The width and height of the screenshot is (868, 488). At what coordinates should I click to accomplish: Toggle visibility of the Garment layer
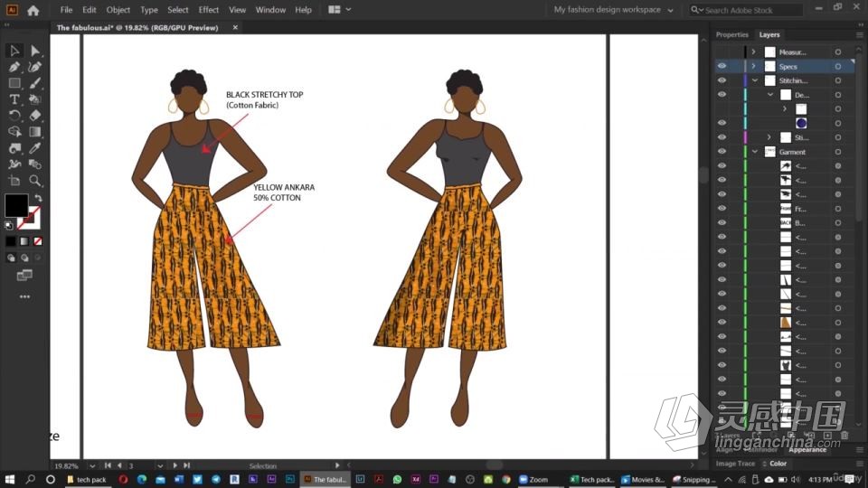[x=722, y=152]
